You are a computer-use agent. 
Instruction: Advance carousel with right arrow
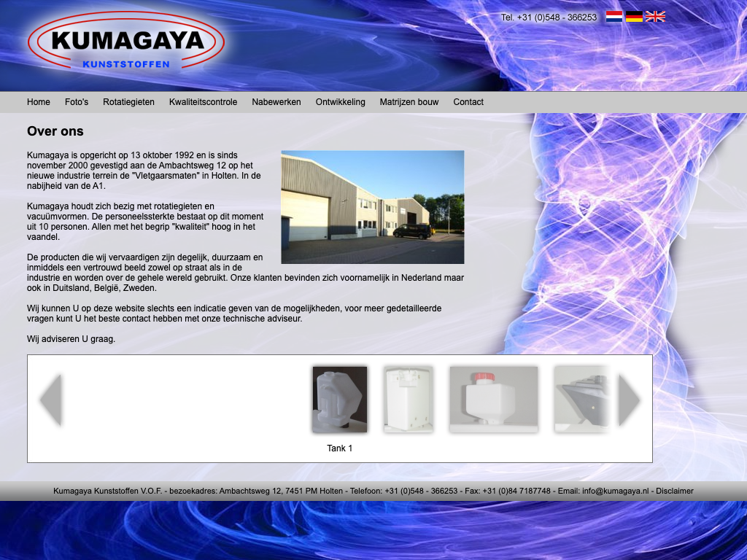(629, 400)
